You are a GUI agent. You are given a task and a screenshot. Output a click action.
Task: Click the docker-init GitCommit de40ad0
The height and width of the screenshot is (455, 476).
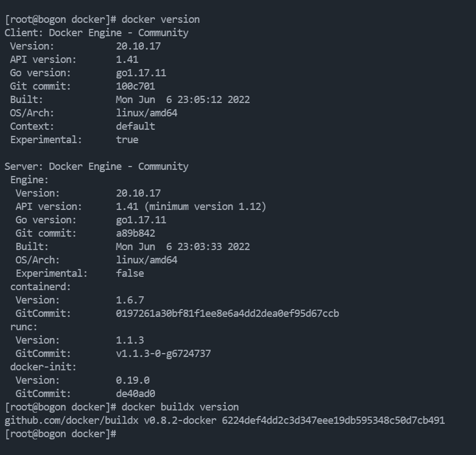click(135, 393)
